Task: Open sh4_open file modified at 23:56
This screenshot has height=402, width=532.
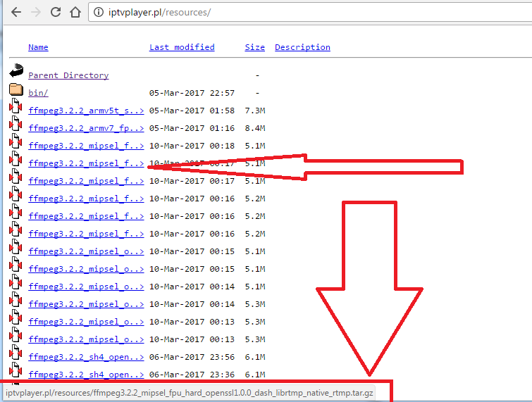Action: coord(86,357)
